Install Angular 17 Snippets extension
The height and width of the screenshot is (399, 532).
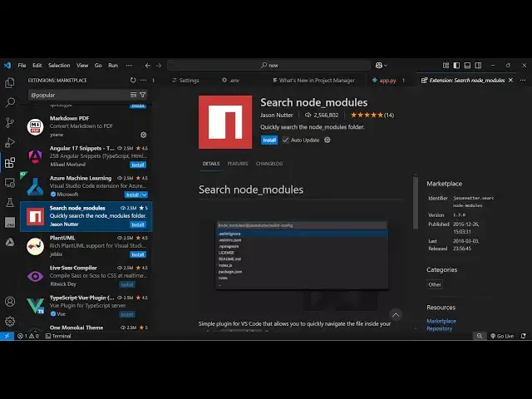138,165
